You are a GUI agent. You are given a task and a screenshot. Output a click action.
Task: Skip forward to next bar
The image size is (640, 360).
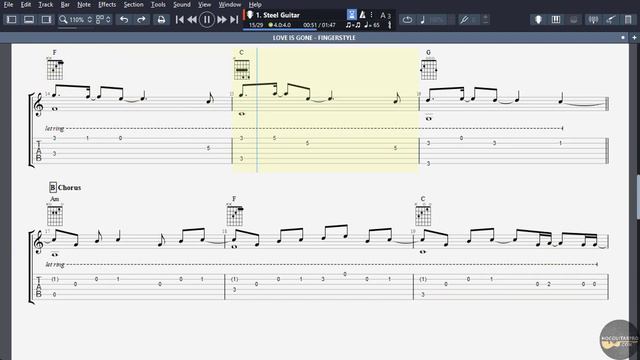(222, 20)
